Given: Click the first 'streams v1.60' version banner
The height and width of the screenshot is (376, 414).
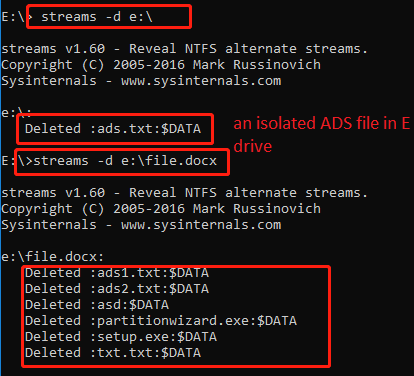Looking at the screenshot, I should coord(53,49).
